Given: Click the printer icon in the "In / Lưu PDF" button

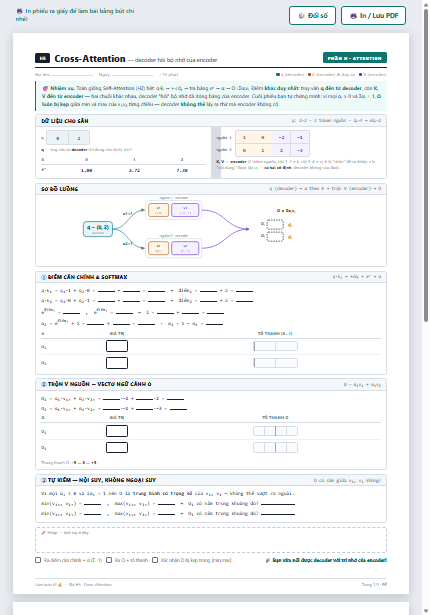Looking at the screenshot, I should [x=353, y=16].
